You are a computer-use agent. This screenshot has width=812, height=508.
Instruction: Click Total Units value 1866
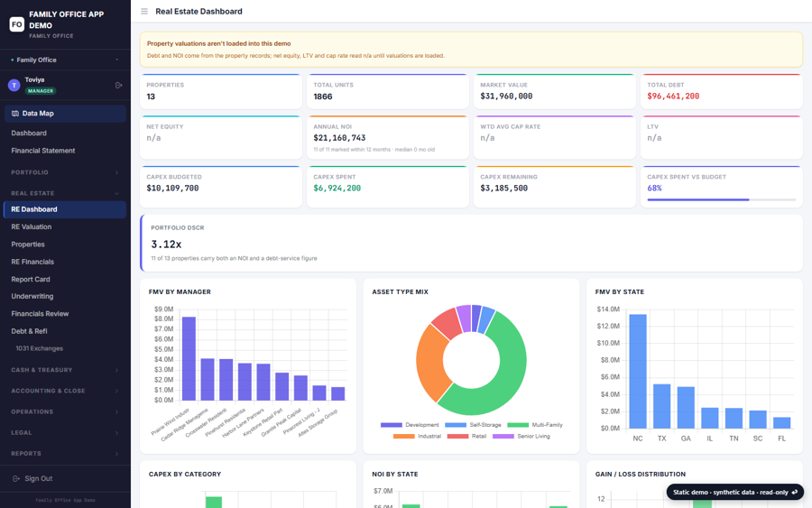[323, 97]
